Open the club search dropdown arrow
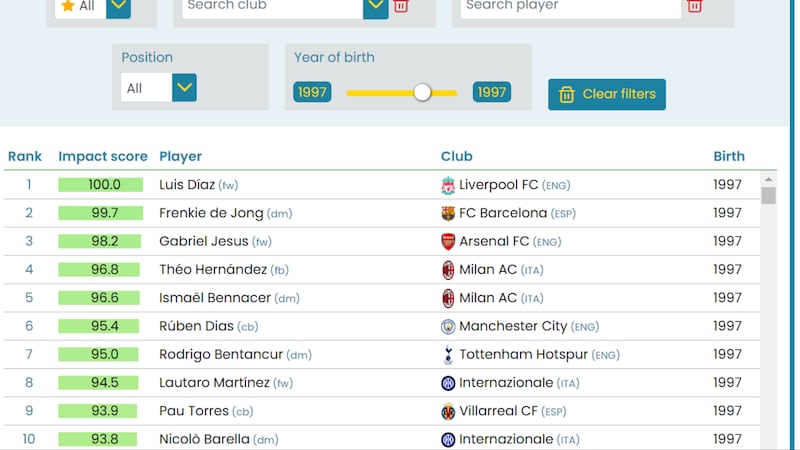 click(x=375, y=7)
